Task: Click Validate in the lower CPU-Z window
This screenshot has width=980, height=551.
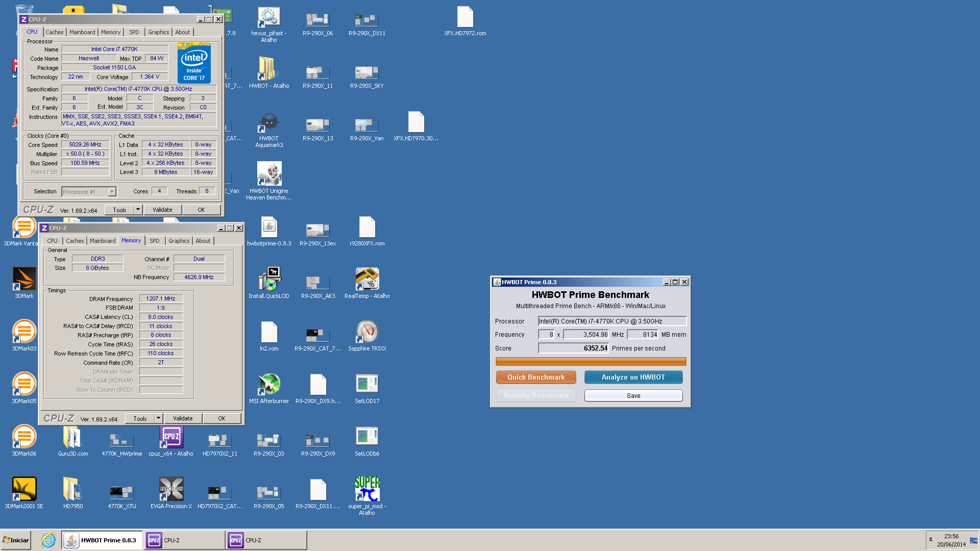Action: tap(183, 418)
